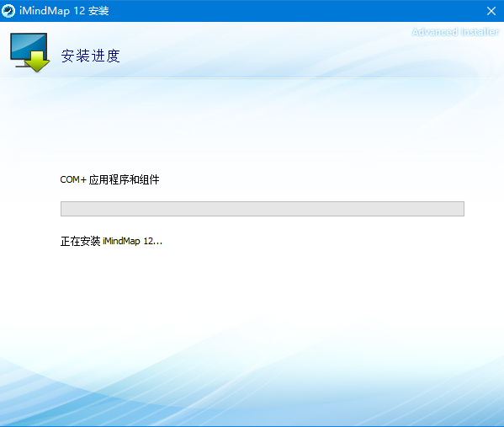Viewport: 504px width, 427px height.
Task: Click the iMindMap logo in title bar
Action: tap(8, 11)
